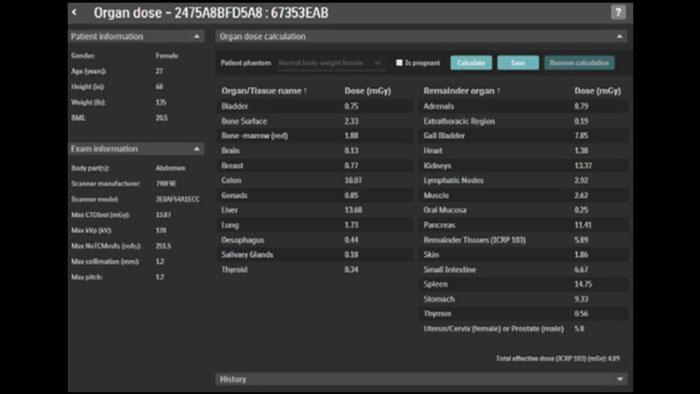Select the Small Intestine row
Screen dimensions: 700x394
click(524, 270)
